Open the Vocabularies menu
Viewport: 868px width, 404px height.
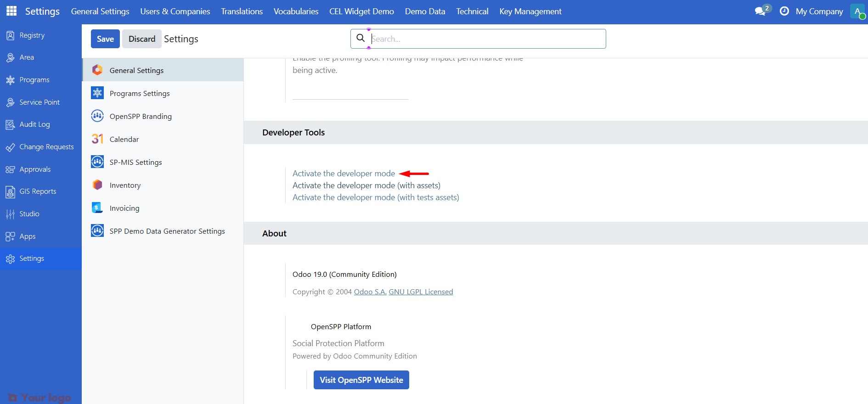click(x=296, y=11)
